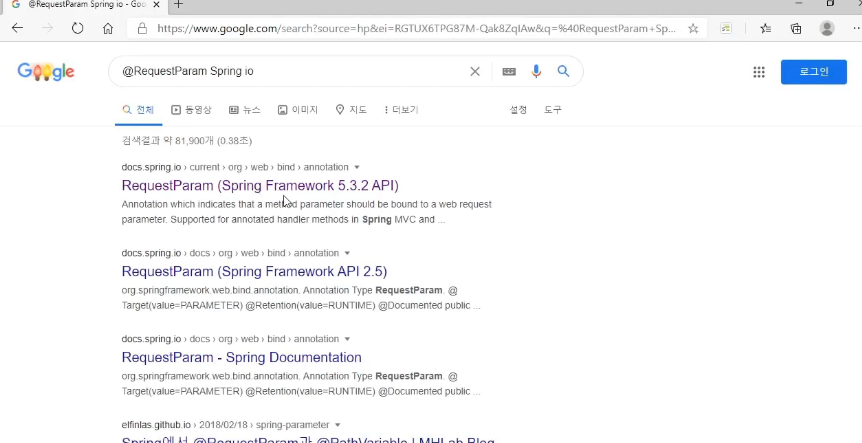The image size is (862, 443).
Task: Switch to the 지도 results tab
Action: [351, 110]
